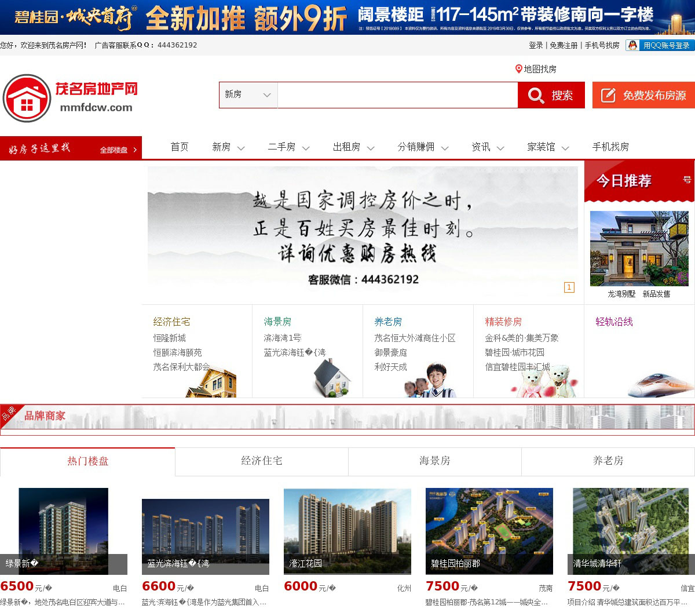
Task: Expand the 家装馆 nav menu chevron
Action: 565,148
